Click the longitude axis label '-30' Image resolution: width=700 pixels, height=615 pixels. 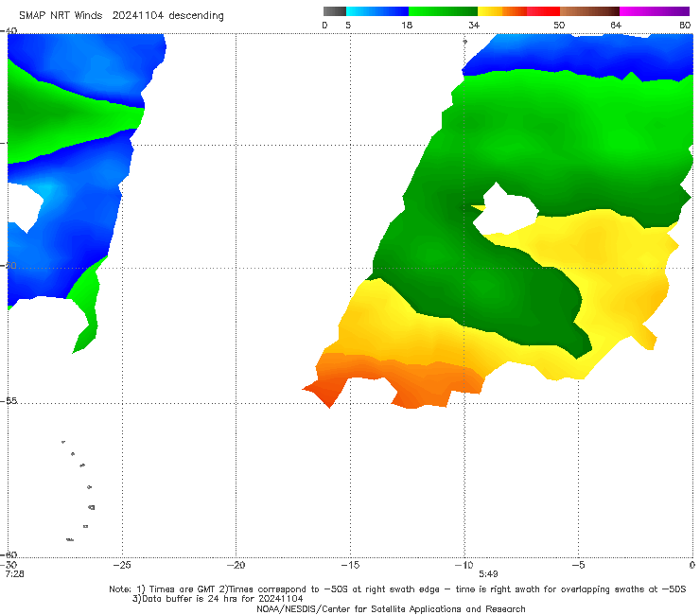point(9,565)
